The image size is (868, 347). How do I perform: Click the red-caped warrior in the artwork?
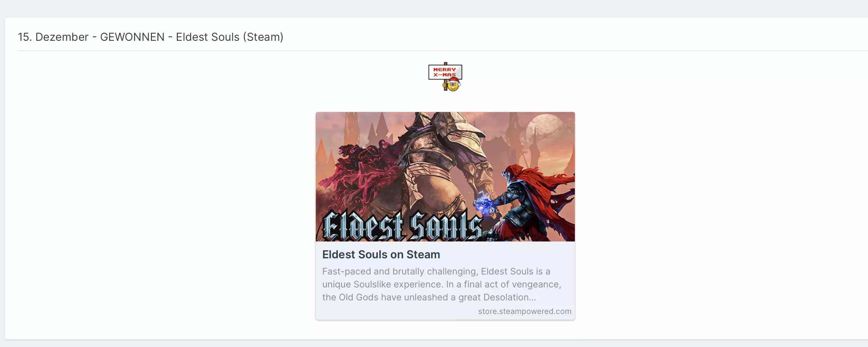click(x=533, y=202)
